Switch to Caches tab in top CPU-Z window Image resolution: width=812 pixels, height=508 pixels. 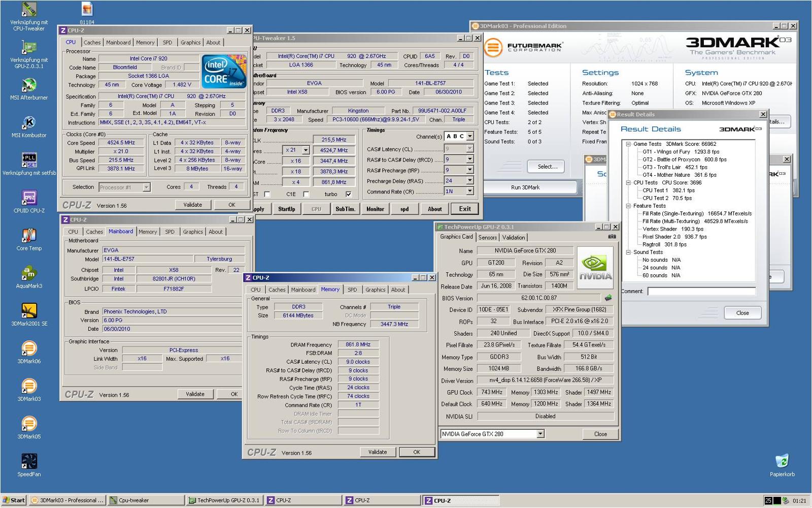(x=92, y=43)
